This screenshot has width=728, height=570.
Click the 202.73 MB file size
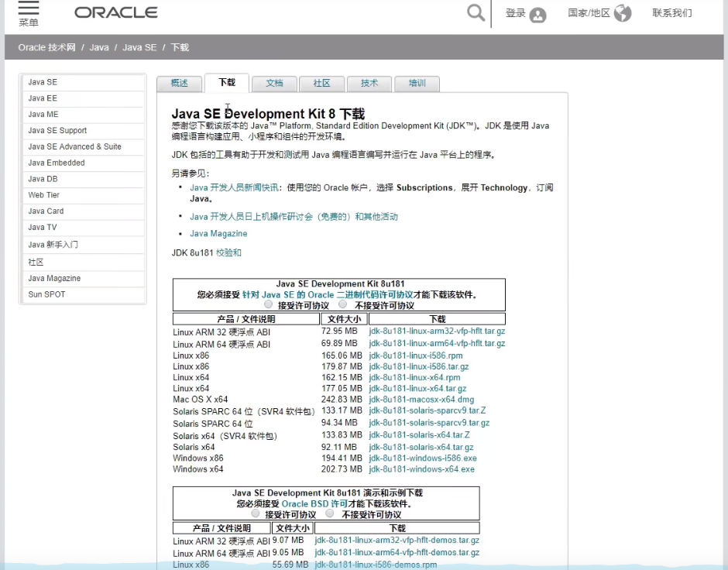[342, 469]
